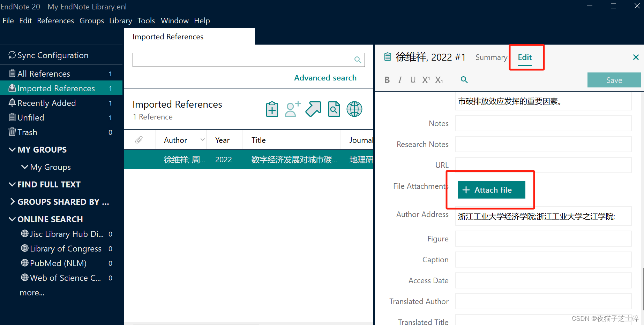Image resolution: width=644 pixels, height=325 pixels.
Task: Click the reference clipboard icon beside 徐维祥
Action: point(388,56)
